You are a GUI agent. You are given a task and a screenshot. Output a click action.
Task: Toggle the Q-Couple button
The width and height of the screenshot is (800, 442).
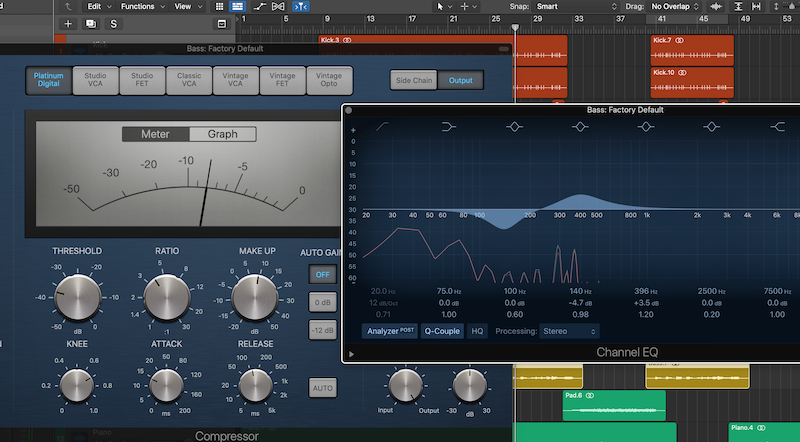[442, 331]
